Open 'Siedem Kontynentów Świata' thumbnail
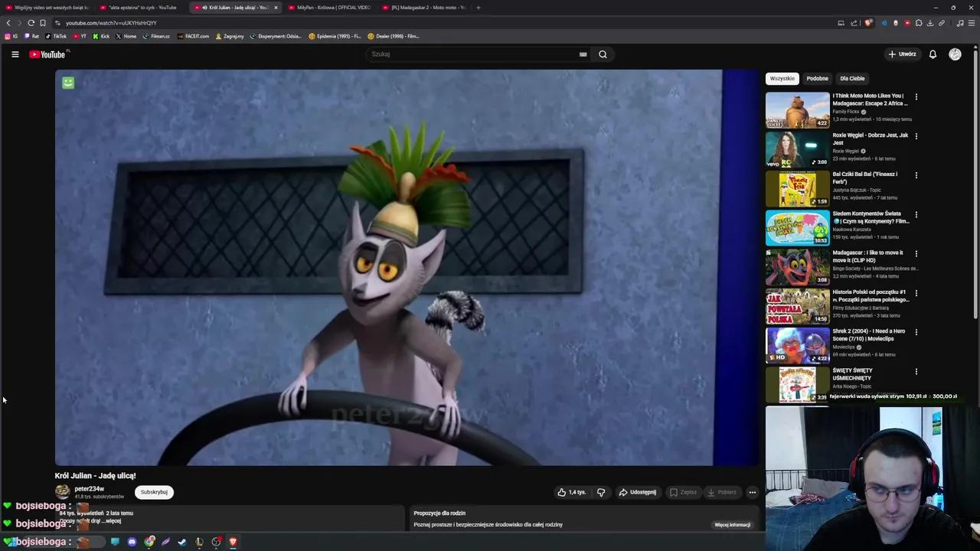This screenshot has width=980, height=551. coord(797,228)
